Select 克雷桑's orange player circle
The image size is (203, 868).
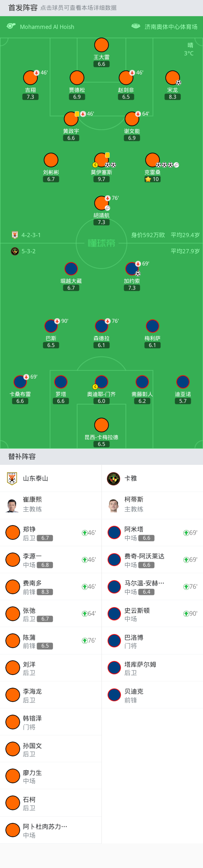pos(153,160)
